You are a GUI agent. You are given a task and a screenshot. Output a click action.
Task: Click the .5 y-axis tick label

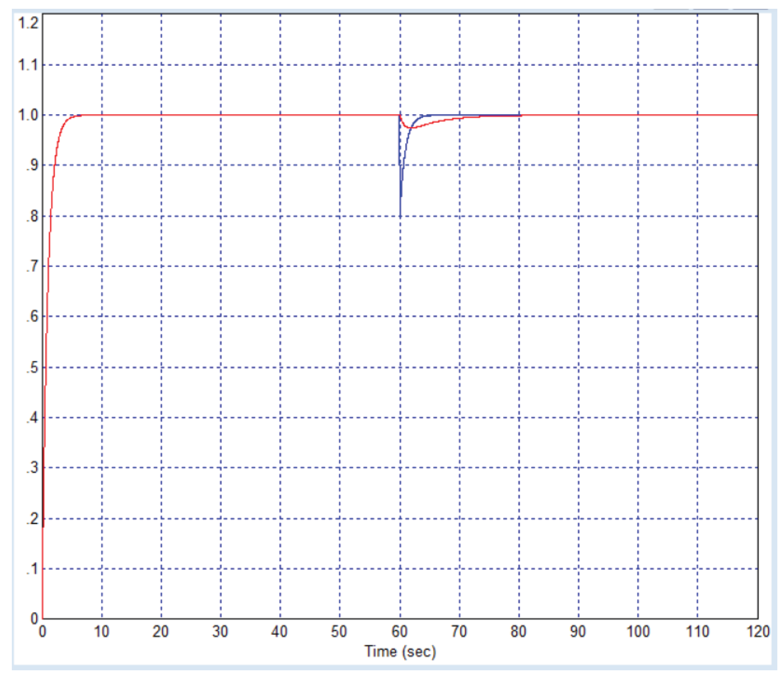32,367
